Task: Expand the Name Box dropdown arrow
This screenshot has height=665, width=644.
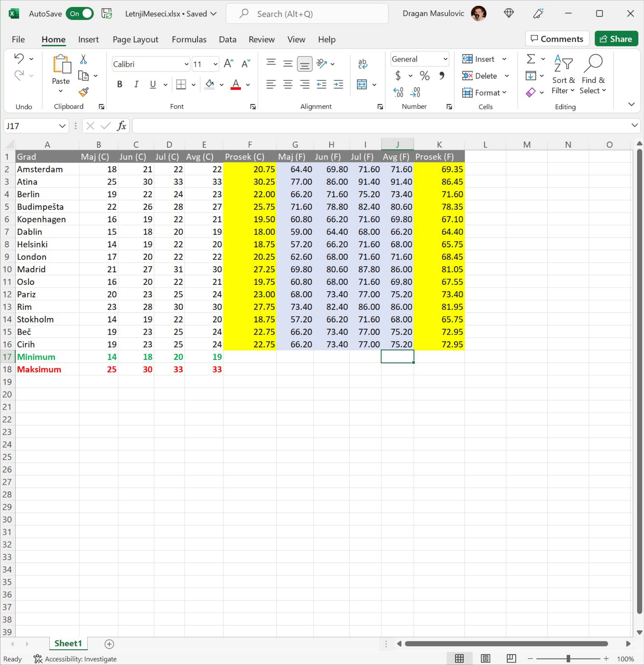Action: (62, 126)
